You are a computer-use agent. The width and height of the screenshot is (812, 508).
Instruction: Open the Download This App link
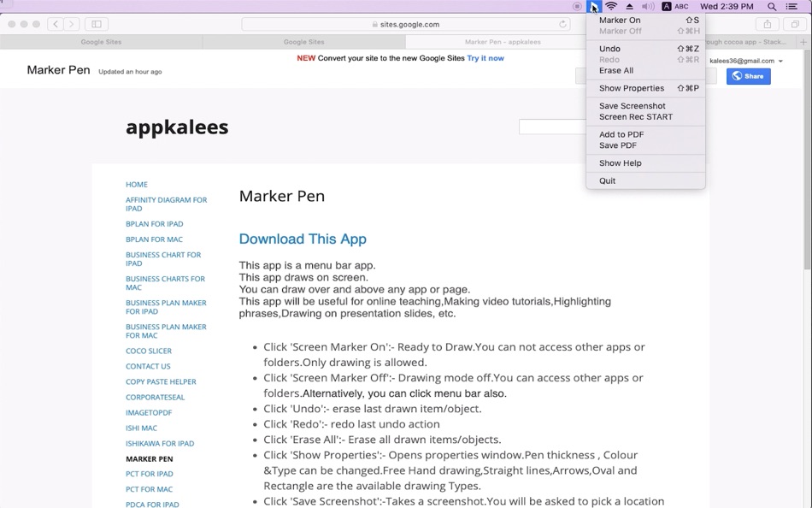tap(303, 239)
